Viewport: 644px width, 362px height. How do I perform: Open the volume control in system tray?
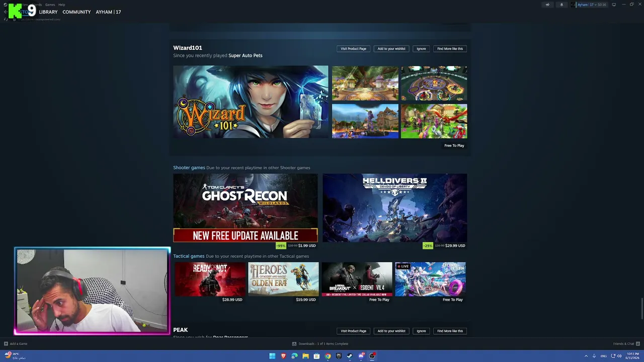click(x=619, y=356)
